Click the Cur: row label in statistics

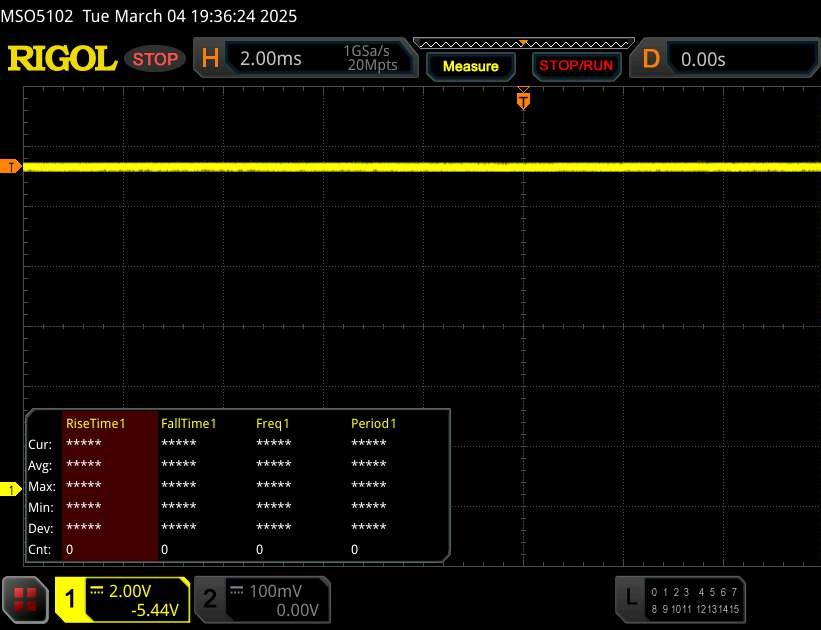click(40, 445)
